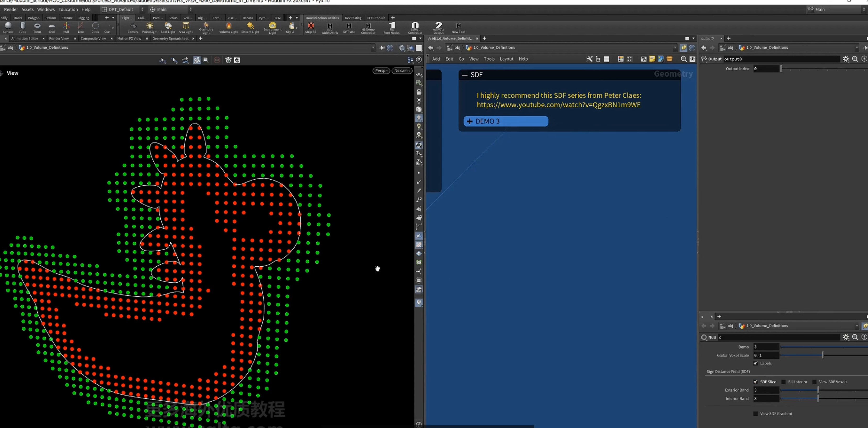This screenshot has height=428, width=868.
Task: Open the Windows menu
Action: (x=46, y=9)
